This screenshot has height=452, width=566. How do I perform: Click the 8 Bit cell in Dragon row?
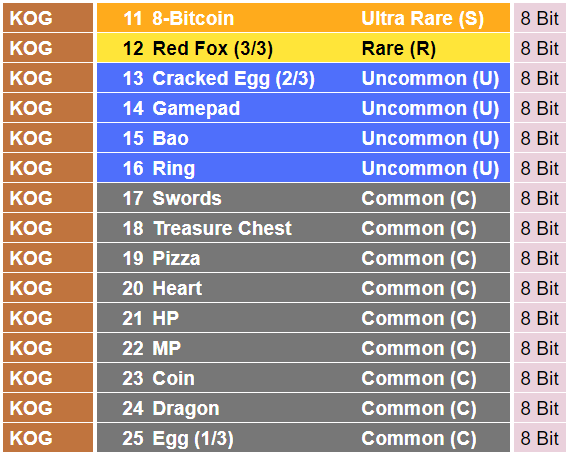click(x=540, y=408)
